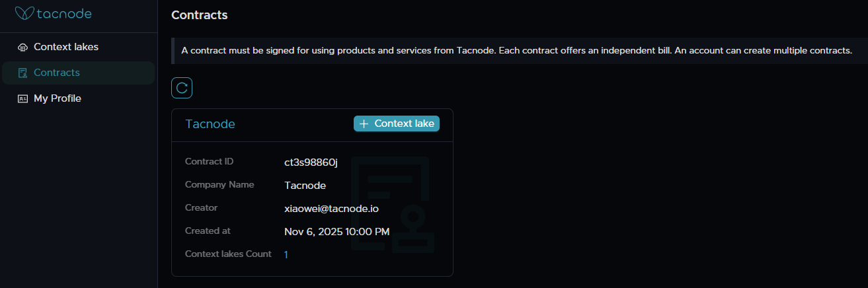The image size is (868, 288).
Task: Click the Context lakes sidebar icon
Action: point(22,47)
